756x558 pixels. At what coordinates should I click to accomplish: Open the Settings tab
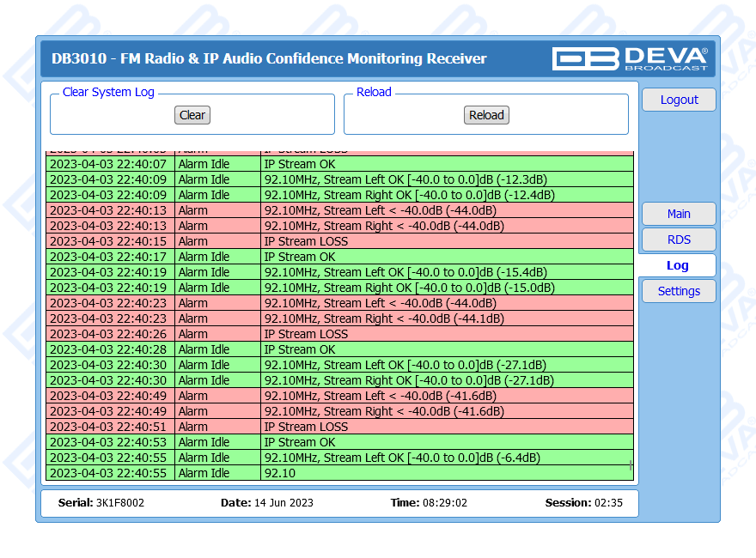click(x=679, y=291)
